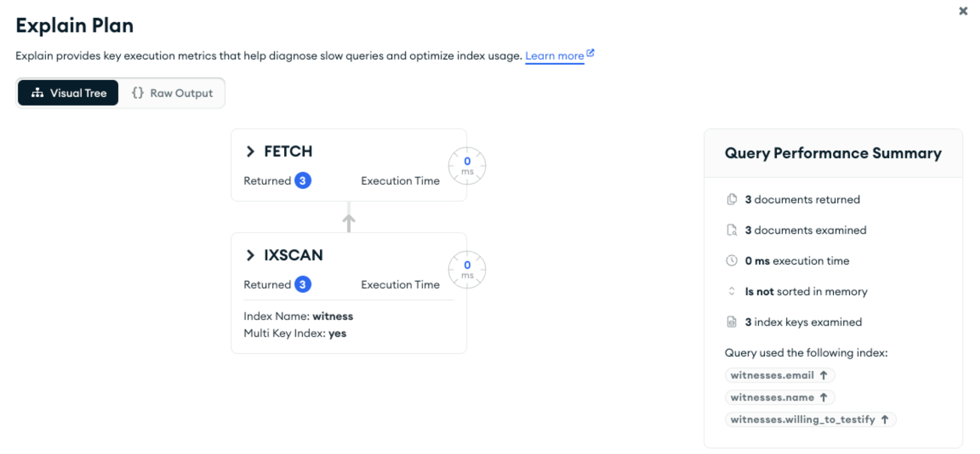This screenshot has width=980, height=454.
Task: Click the witnesses.email index badge
Action: tap(780, 375)
